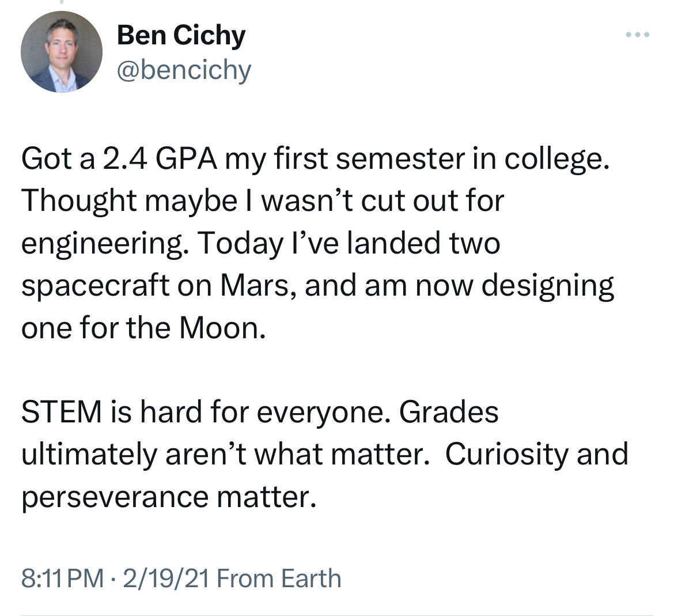Click Ben Cichy's profile photo
674x616 pixels.
[x=62, y=52]
